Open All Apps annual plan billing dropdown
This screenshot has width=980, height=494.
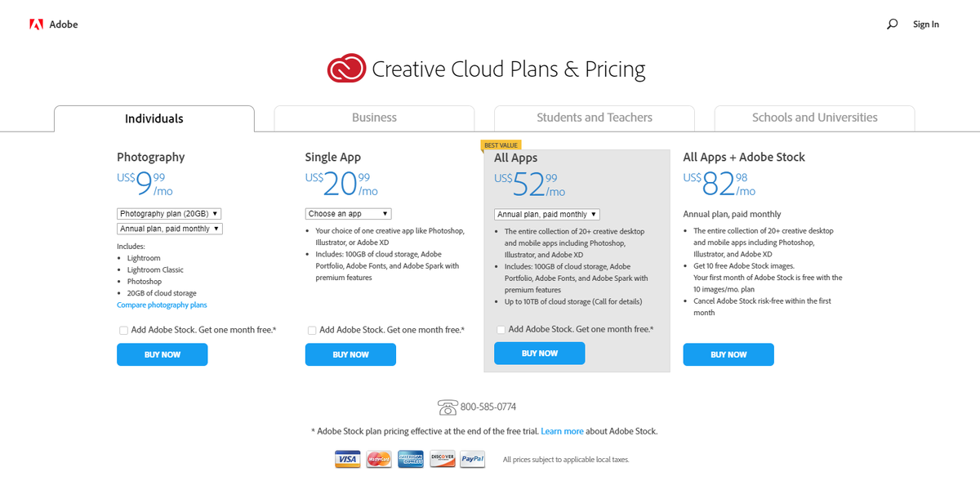[x=547, y=215]
